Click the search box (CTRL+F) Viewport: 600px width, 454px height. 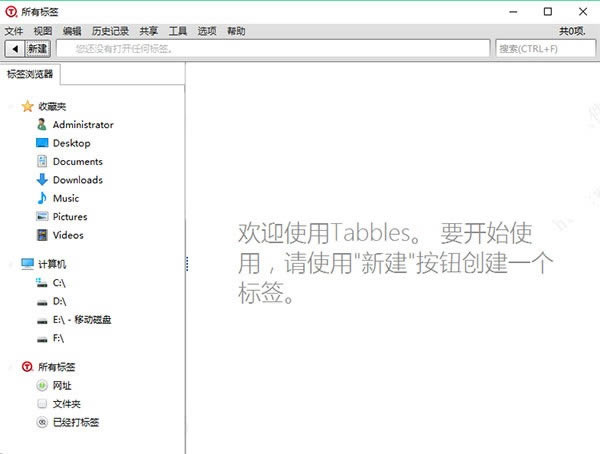543,48
